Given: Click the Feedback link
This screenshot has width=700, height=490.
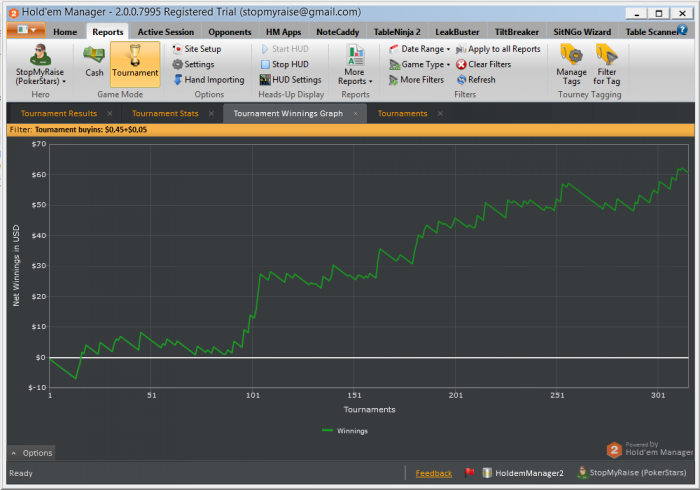Looking at the screenshot, I should [x=433, y=473].
